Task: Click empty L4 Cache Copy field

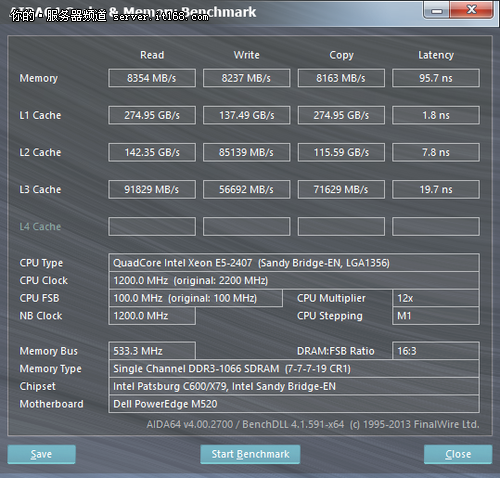Action: click(341, 227)
